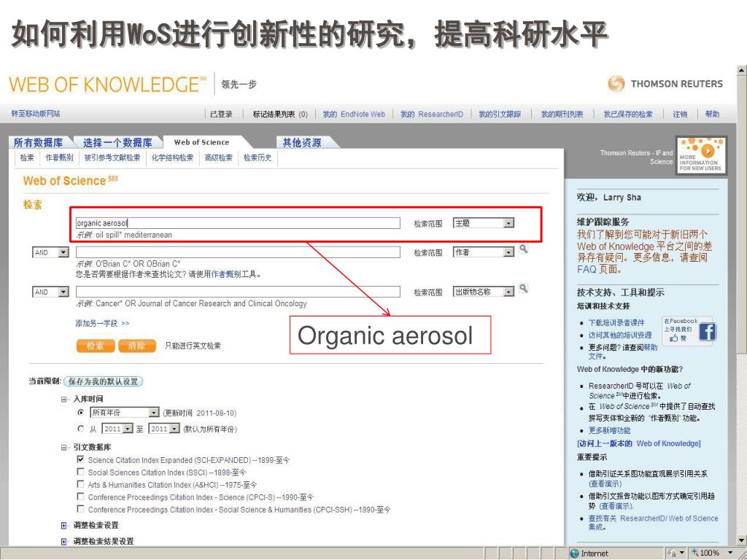Open 转至移动版网站 link

coord(36,113)
